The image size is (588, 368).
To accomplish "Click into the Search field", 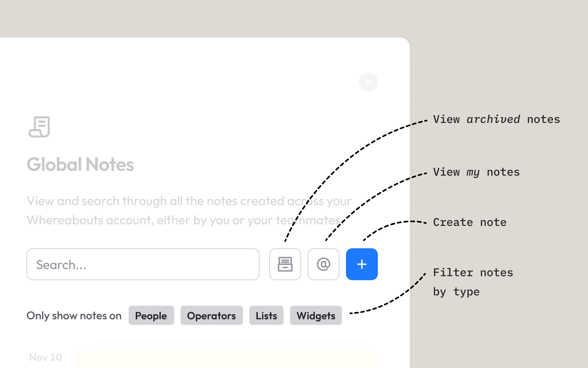I will click(x=143, y=264).
